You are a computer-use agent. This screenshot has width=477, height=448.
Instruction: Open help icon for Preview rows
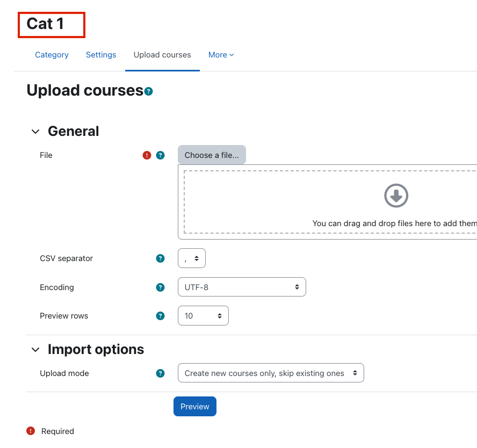pos(160,316)
